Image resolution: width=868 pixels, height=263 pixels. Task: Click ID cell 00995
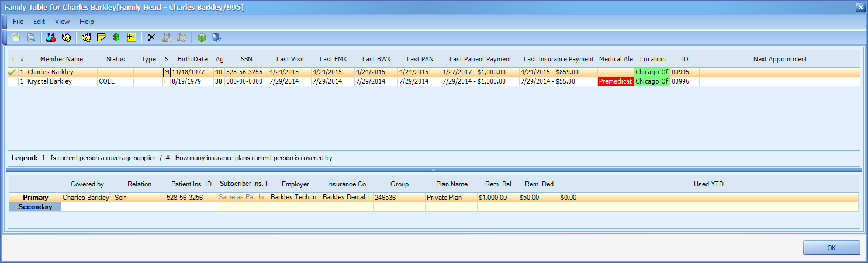[684, 72]
